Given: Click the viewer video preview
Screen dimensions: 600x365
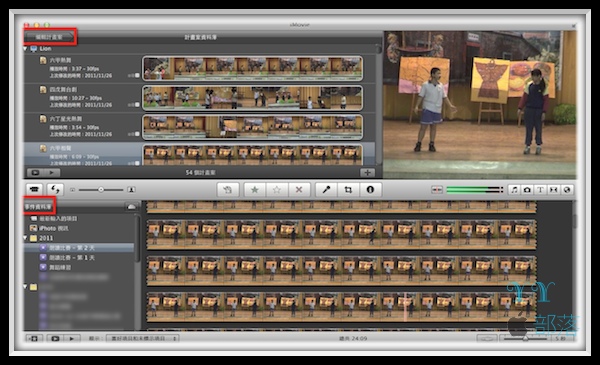Looking at the screenshot, I should [480, 104].
